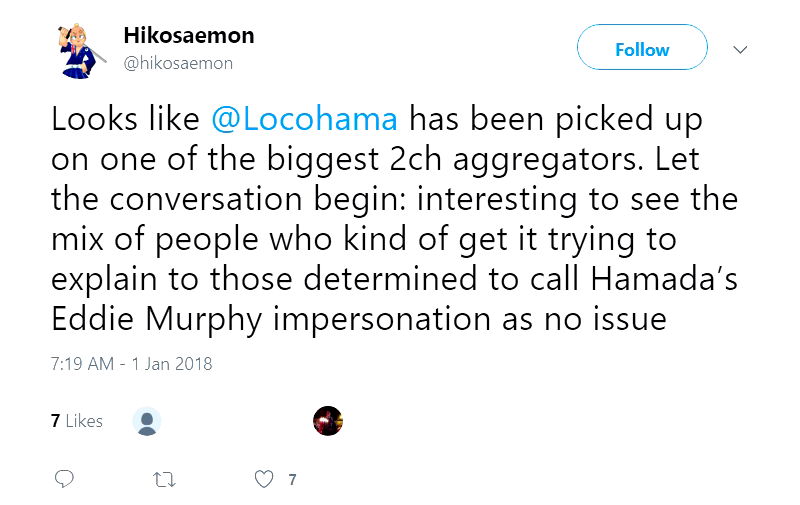Screen dimensions: 800x505
Task: Click the opening words "Looks like"
Action: (x=125, y=119)
